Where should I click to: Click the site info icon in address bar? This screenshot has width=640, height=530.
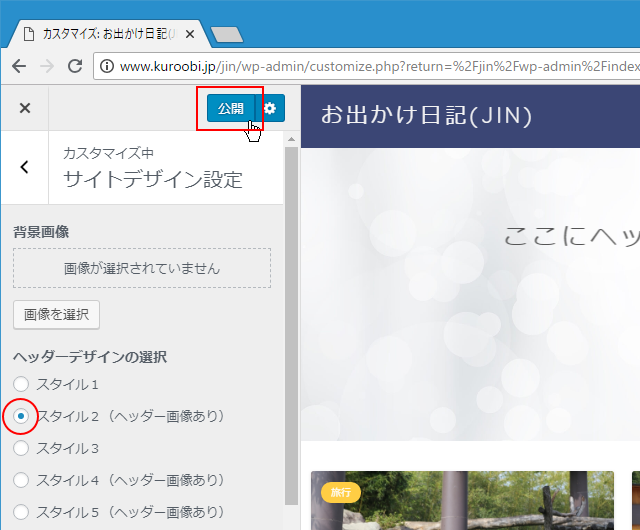107,67
